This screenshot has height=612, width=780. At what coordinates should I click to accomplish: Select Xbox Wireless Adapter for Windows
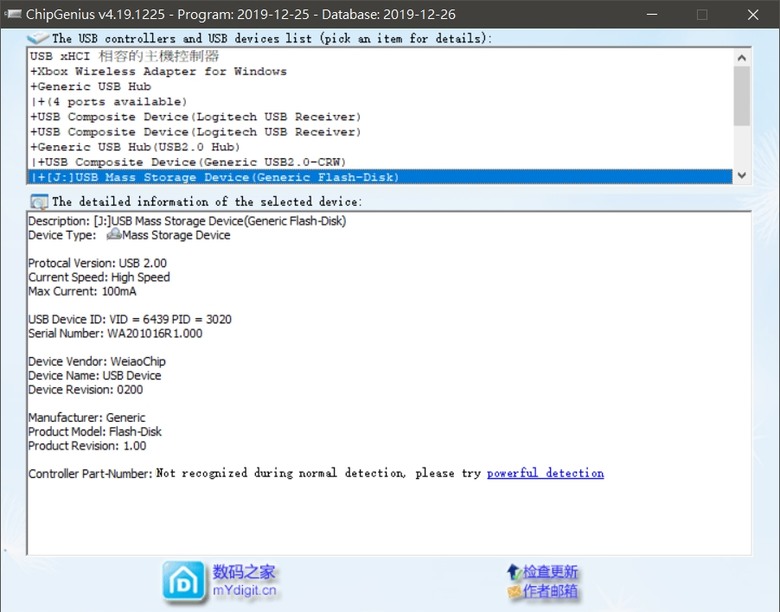coord(380,71)
